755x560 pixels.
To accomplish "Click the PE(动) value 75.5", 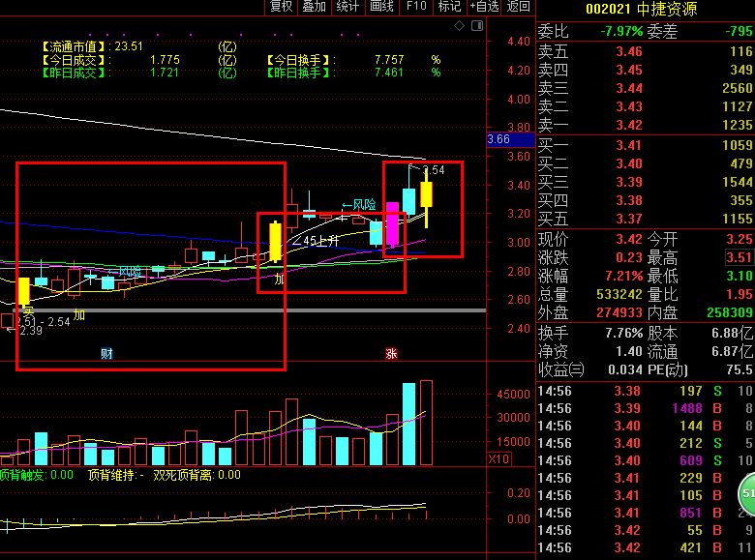I will 740,369.
